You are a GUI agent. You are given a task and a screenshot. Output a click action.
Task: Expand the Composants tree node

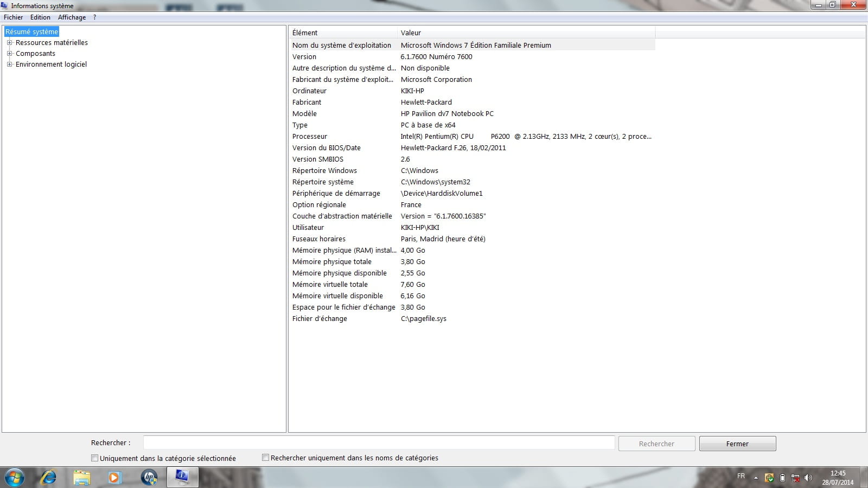point(9,53)
